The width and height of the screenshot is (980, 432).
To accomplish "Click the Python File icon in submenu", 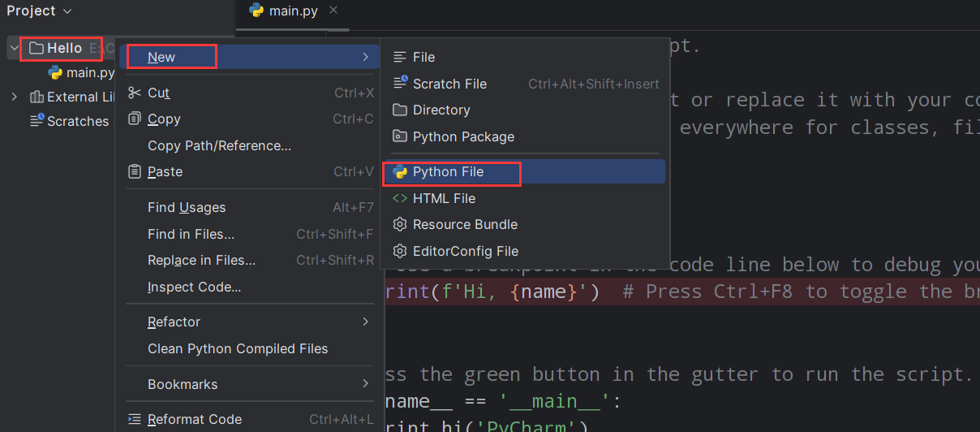I will (x=399, y=172).
